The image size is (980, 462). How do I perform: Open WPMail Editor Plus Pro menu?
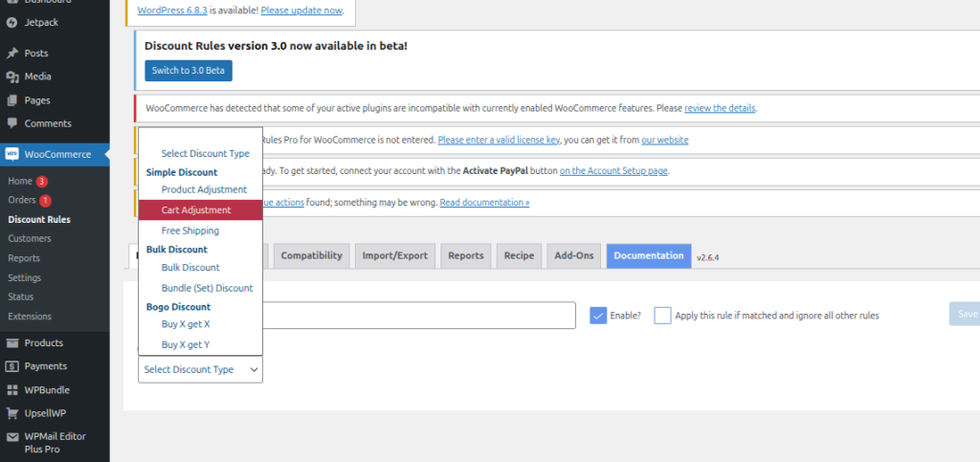pyautogui.click(x=55, y=443)
